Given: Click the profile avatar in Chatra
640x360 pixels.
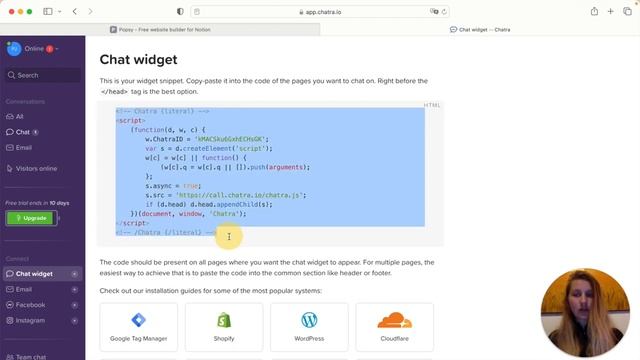Looking at the screenshot, I should coord(13,49).
